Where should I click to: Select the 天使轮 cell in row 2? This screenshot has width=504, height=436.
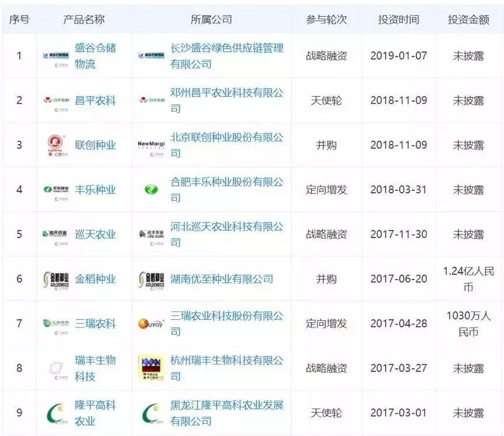(x=326, y=100)
